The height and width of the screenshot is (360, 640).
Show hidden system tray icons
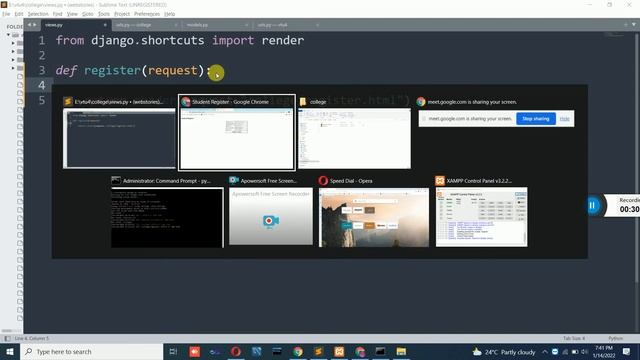[545, 352]
